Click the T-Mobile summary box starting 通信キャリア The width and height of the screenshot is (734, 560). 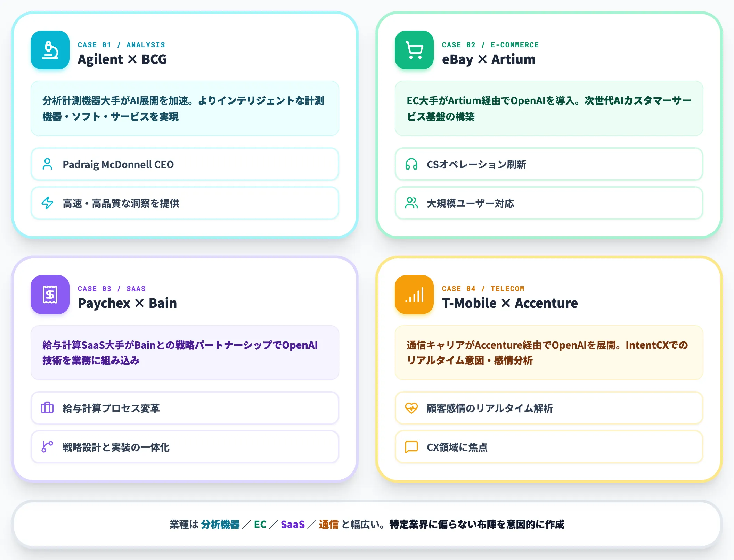[x=549, y=353]
